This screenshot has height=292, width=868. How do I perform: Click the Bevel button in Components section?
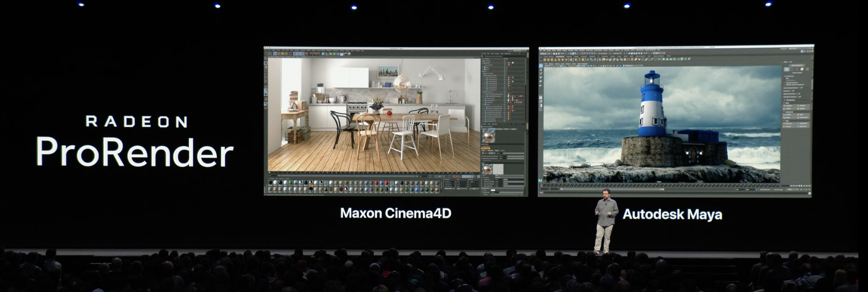[x=802, y=114]
